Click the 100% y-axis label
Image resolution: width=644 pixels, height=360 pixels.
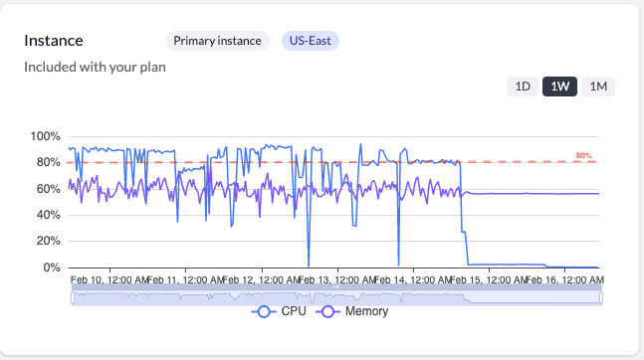45,136
